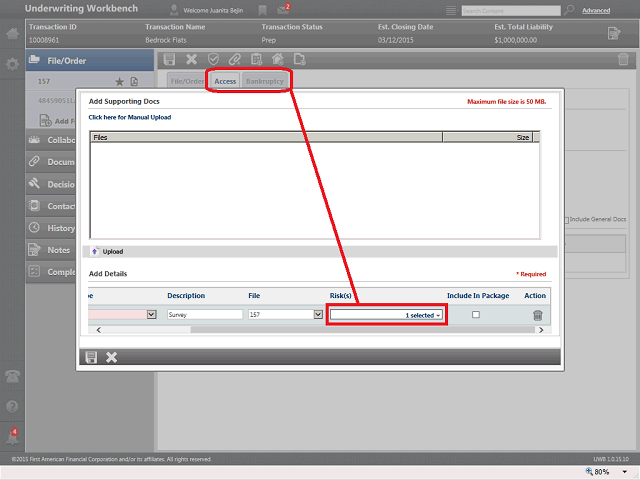Click the Risk(s) column header
This screenshot has height=480, width=640.
[340, 296]
